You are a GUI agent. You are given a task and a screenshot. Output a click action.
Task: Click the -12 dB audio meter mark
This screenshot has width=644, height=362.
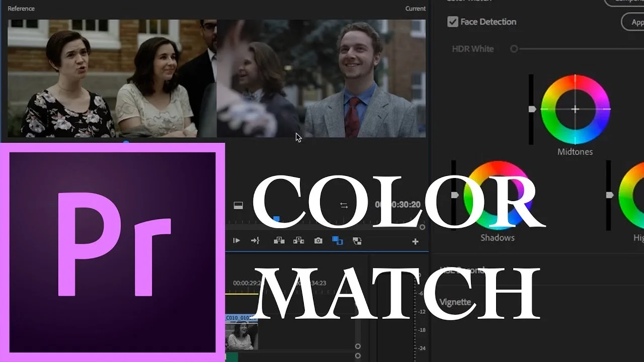[422, 312]
